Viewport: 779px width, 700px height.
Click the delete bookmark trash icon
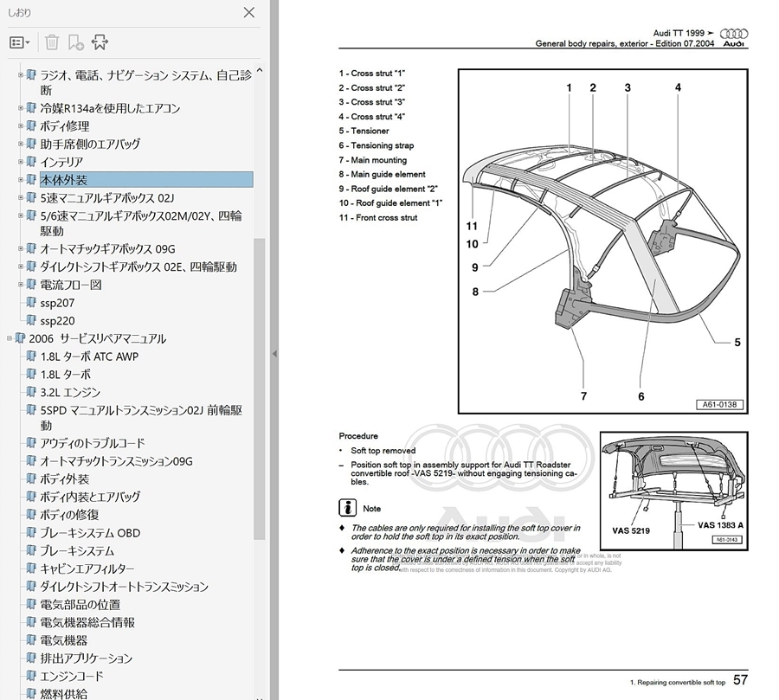click(52, 42)
